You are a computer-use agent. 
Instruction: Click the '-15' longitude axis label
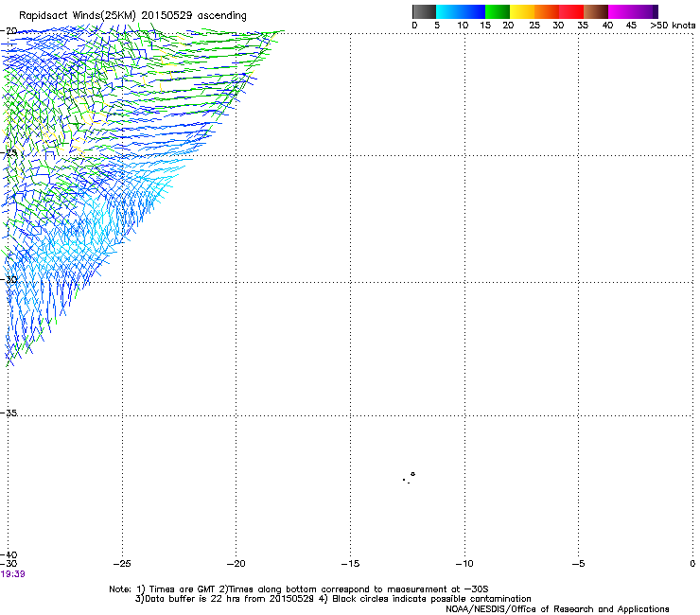(x=350, y=564)
